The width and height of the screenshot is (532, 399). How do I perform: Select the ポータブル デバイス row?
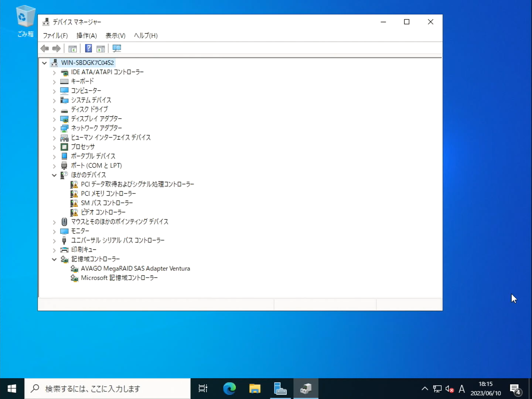coord(93,156)
